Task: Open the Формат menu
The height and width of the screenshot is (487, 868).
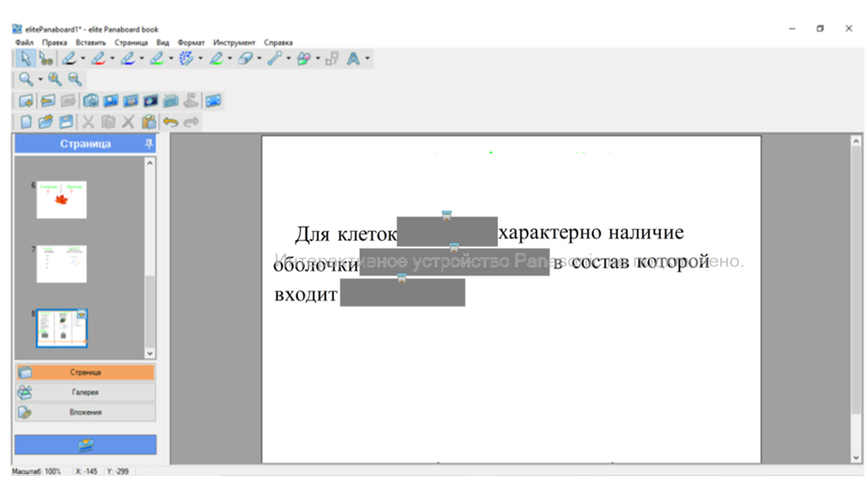Action: coord(191,43)
